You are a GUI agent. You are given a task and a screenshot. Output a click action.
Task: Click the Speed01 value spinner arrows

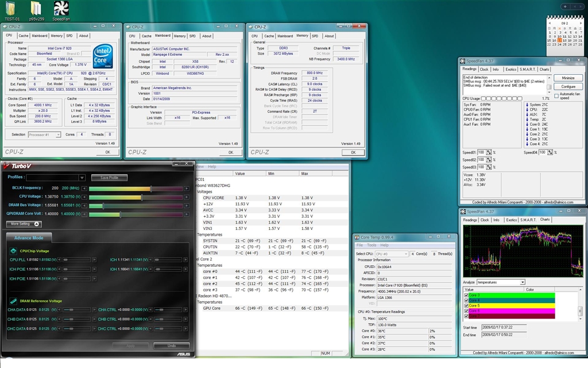[x=489, y=152]
